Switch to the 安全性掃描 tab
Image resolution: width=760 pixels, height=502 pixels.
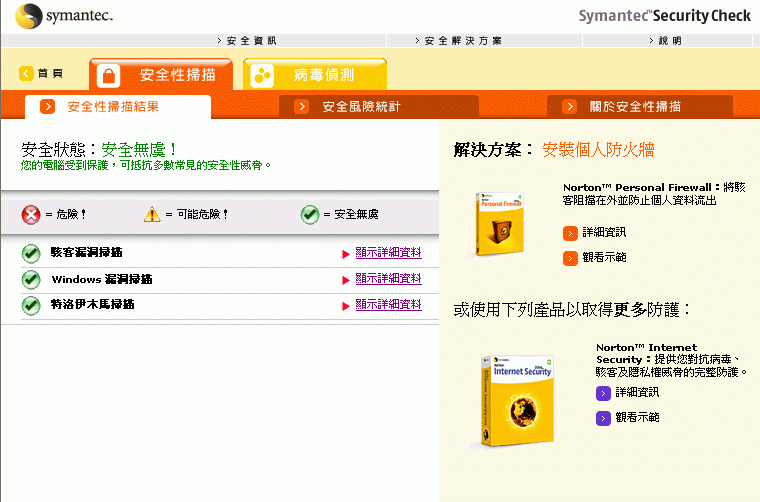[161, 75]
